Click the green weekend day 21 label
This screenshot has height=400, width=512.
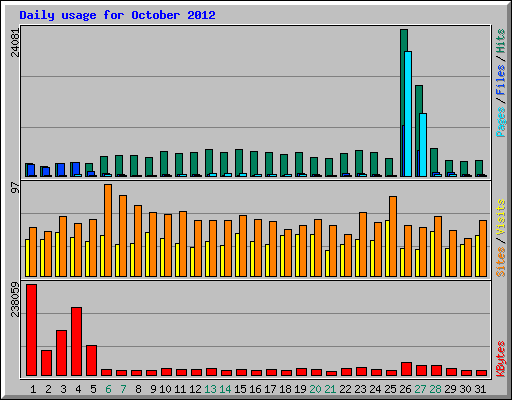tap(330, 389)
